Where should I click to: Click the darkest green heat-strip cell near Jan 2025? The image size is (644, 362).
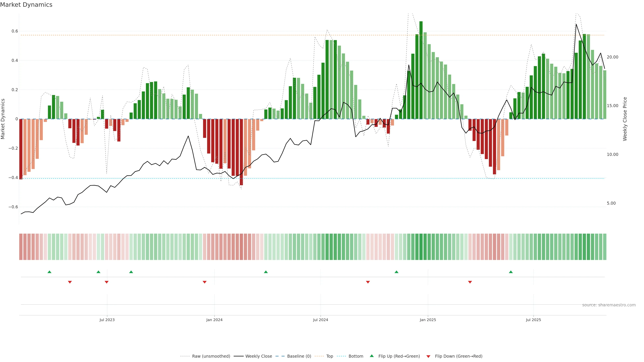coord(421,247)
